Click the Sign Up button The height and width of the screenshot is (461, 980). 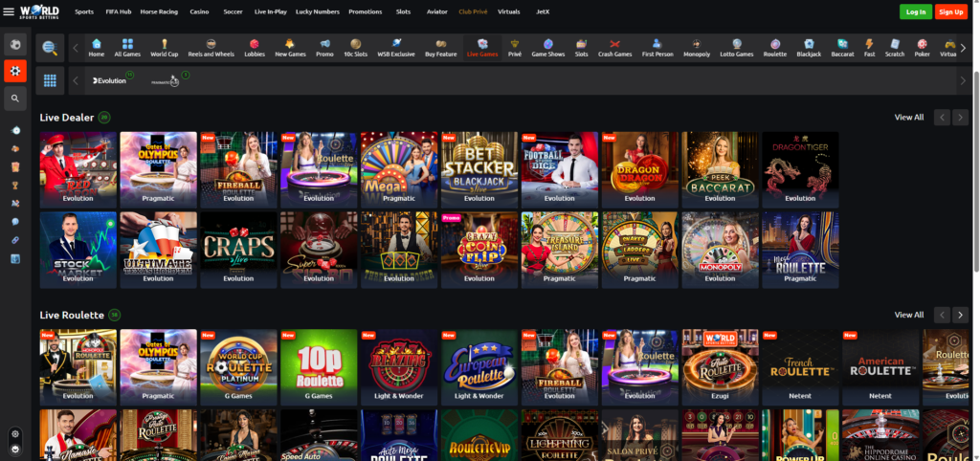[x=951, y=11]
